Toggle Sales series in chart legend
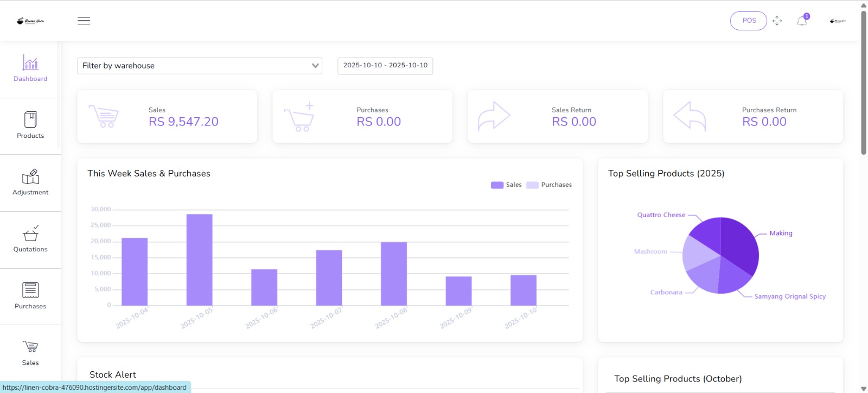This screenshot has width=868, height=393. (x=506, y=185)
